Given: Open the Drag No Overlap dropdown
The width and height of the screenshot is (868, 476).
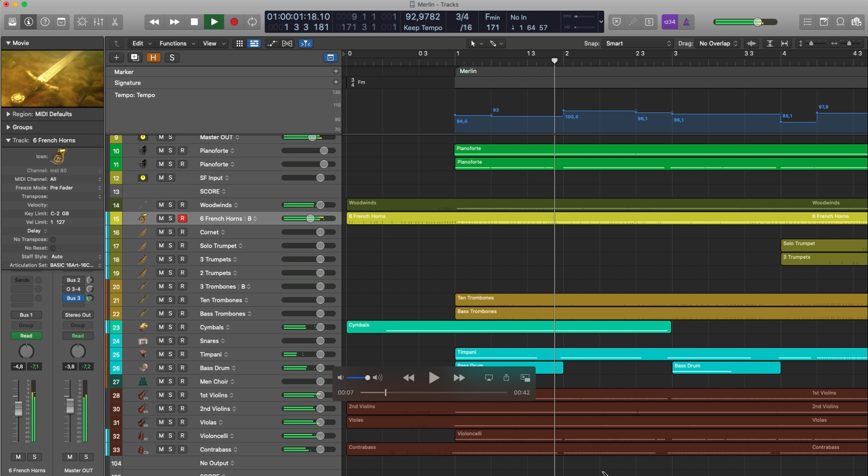Looking at the screenshot, I should tap(718, 43).
